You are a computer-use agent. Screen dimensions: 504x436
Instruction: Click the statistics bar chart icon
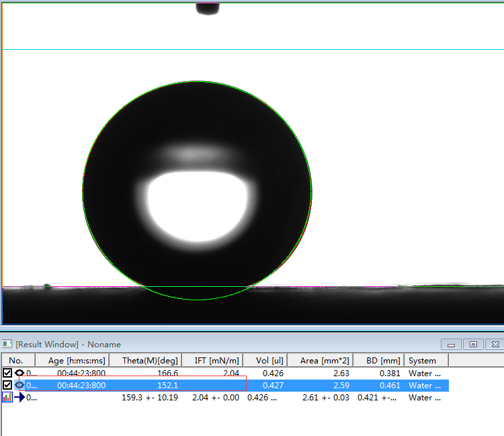click(7, 397)
